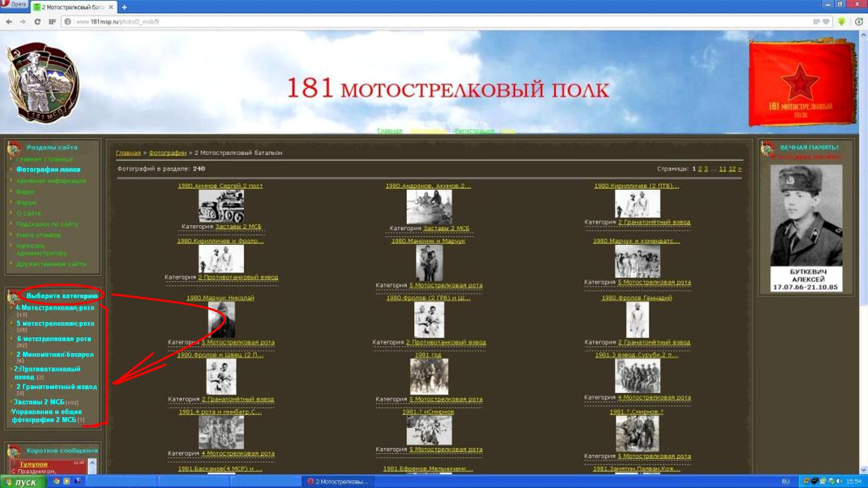Click the Opera menu button
868x488 pixels.
14,4
